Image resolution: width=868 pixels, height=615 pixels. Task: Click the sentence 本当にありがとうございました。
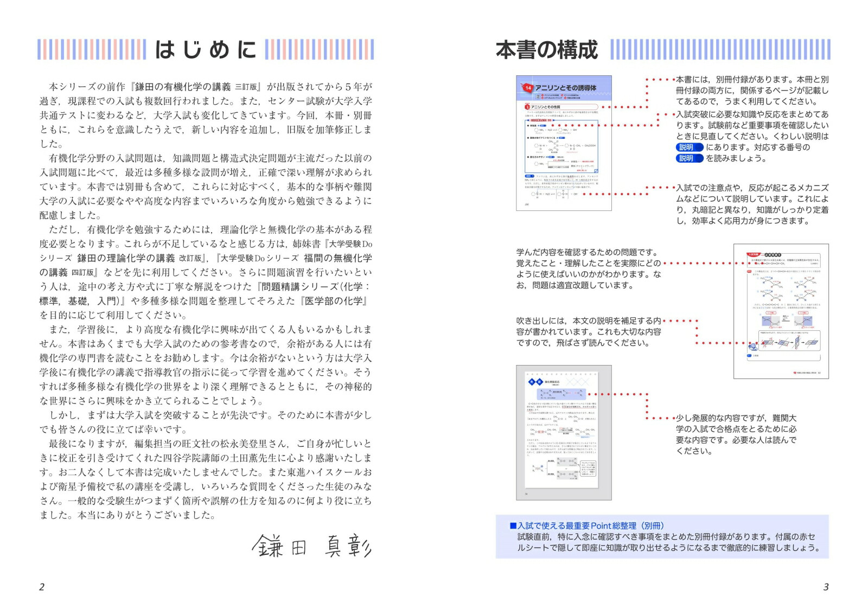pyautogui.click(x=146, y=515)
